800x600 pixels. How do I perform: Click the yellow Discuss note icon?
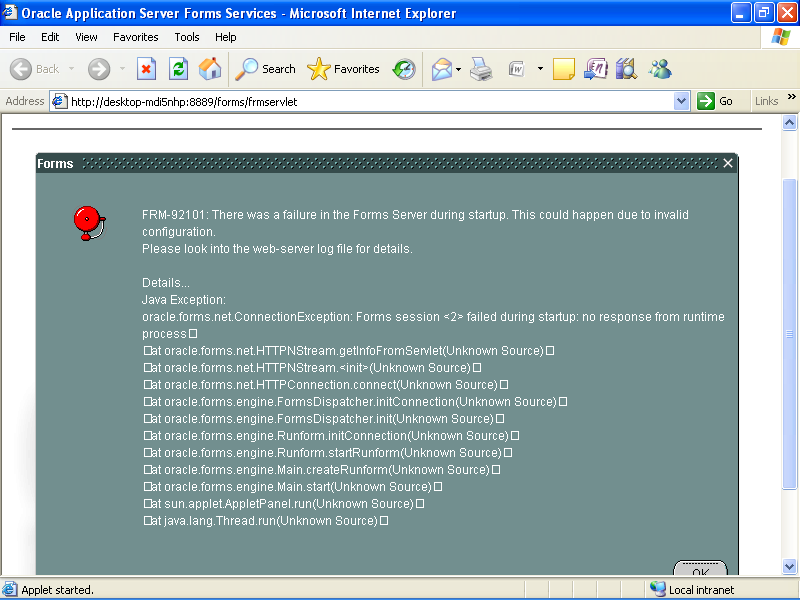[x=564, y=69]
